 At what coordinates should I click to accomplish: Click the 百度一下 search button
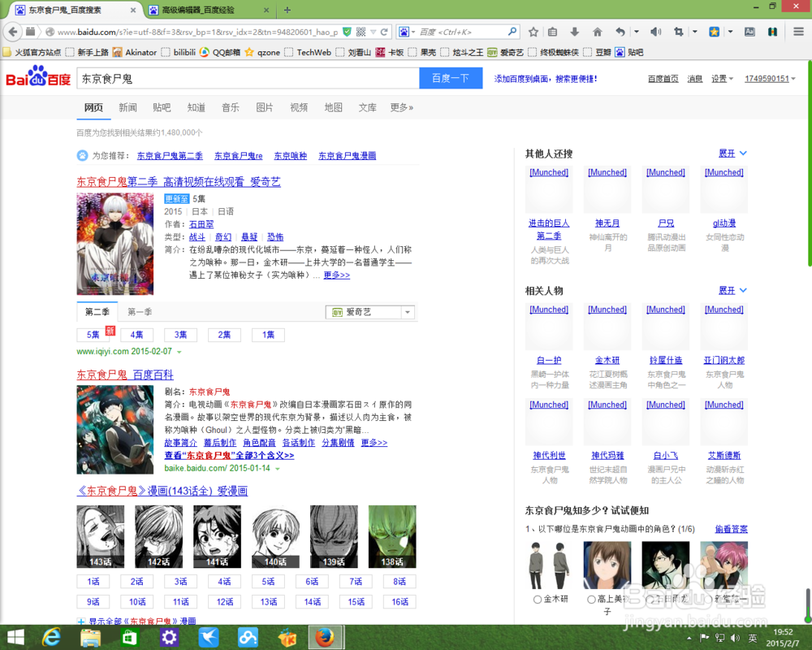click(x=451, y=78)
